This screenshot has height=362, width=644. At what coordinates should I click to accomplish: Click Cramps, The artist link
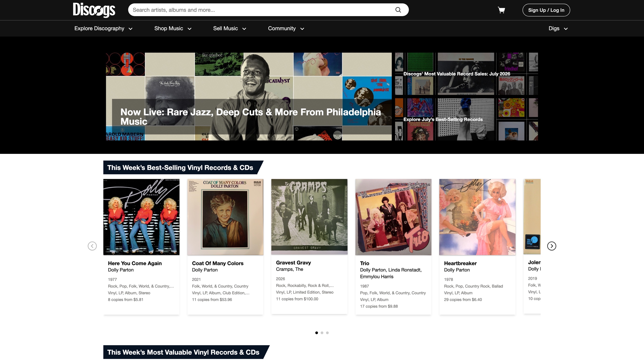290,269
